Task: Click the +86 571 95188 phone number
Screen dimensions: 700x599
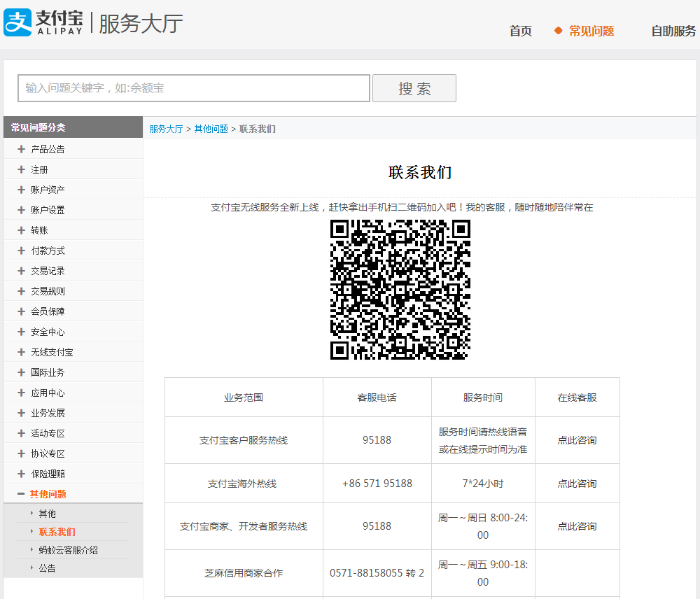Action: point(377,484)
